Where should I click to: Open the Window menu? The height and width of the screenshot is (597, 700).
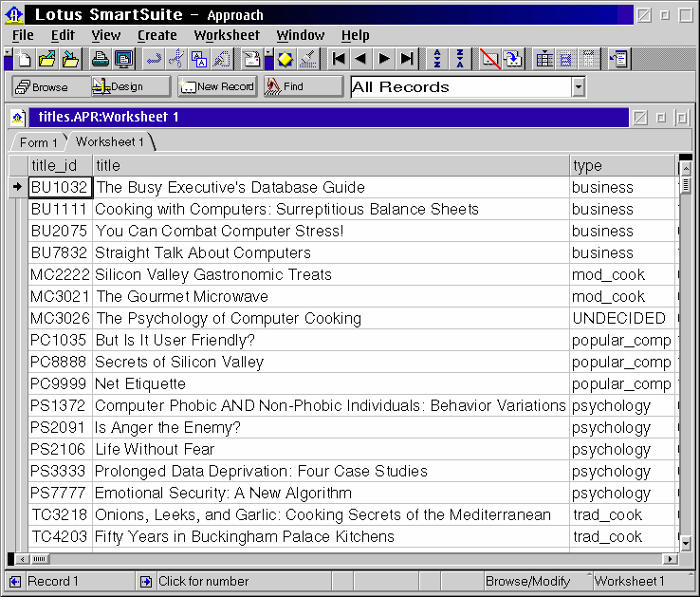[x=300, y=35]
